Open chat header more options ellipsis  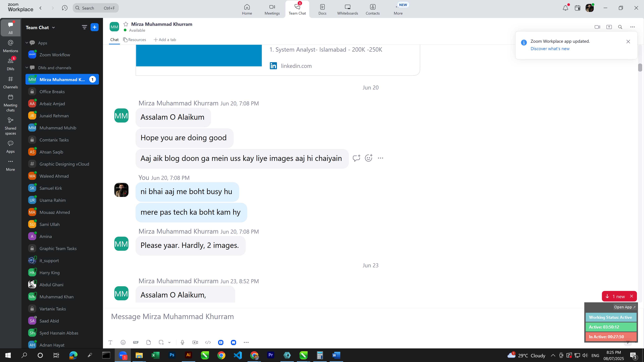[632, 27]
